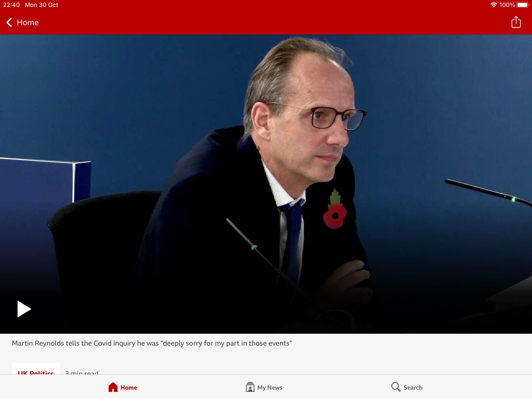Screen dimensions: 532x399
Task: Tap the 22:40 clock in status bar
Action: (11, 5)
